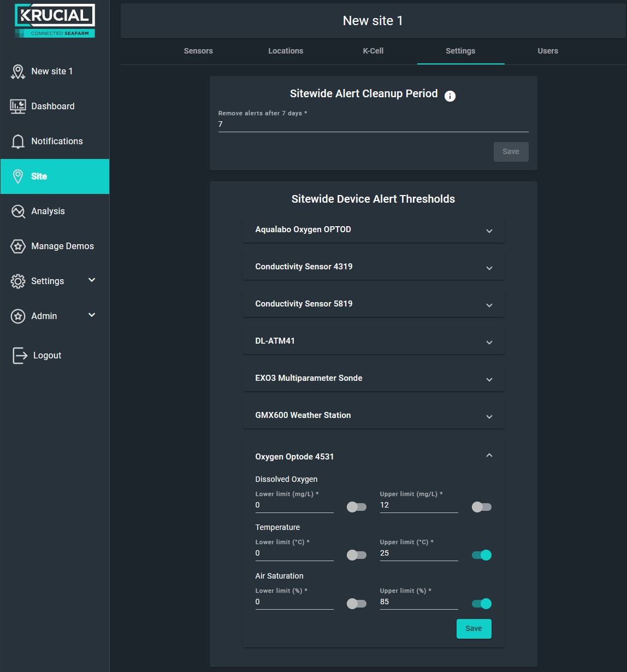Enable Dissolved Oxygen upper limit alert toggle
The width and height of the screenshot is (627, 672).
pos(482,507)
